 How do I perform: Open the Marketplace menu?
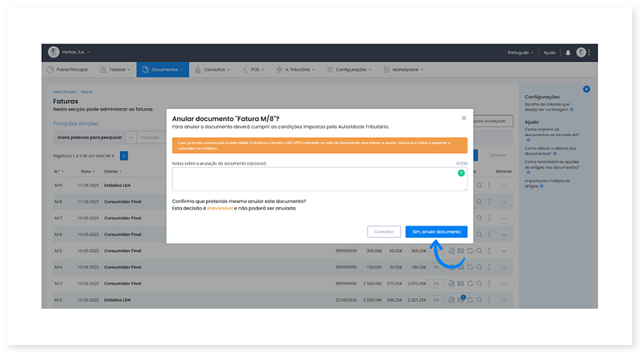click(x=408, y=70)
